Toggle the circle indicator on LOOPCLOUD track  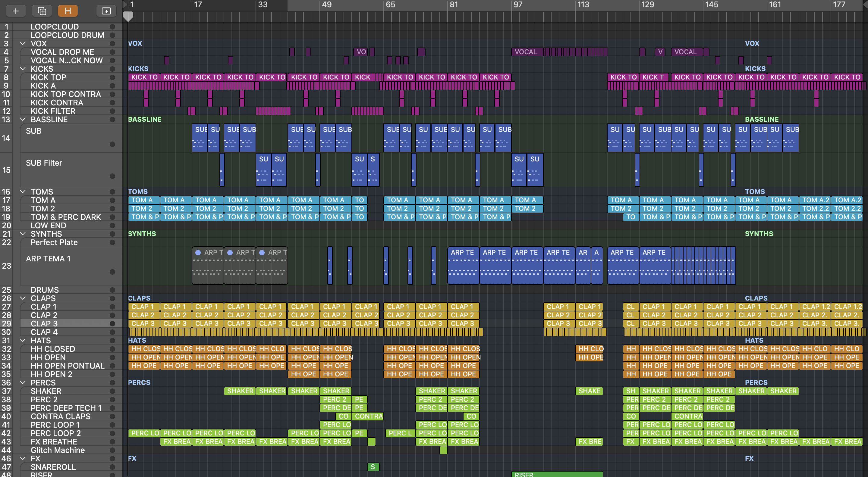[x=112, y=26]
